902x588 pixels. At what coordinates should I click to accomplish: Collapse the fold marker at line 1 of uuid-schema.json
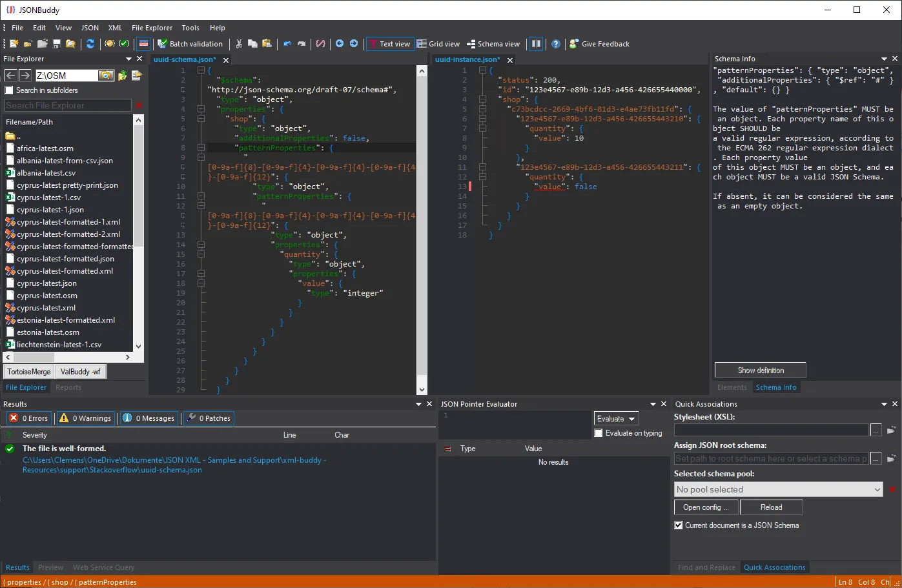pyautogui.click(x=201, y=70)
